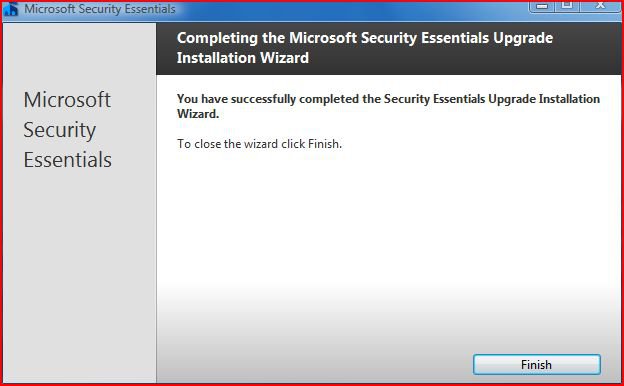Screen dimensions: 624x386
Task: Click the 'To close the wizard click Finish.' text
Action: [x=259, y=144]
